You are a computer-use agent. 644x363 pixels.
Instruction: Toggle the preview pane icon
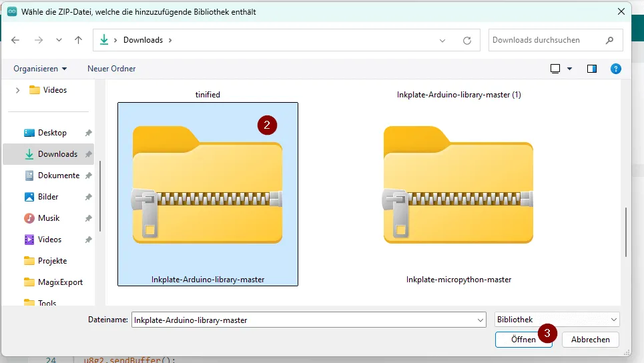[x=591, y=69]
